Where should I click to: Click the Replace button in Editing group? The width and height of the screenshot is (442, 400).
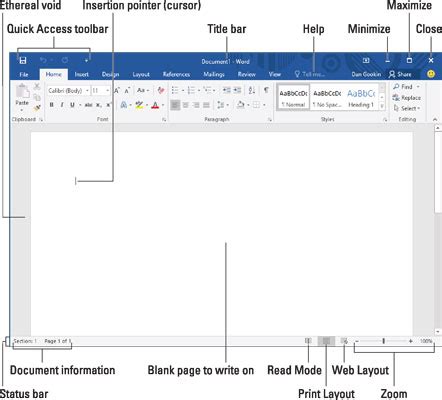tap(407, 98)
